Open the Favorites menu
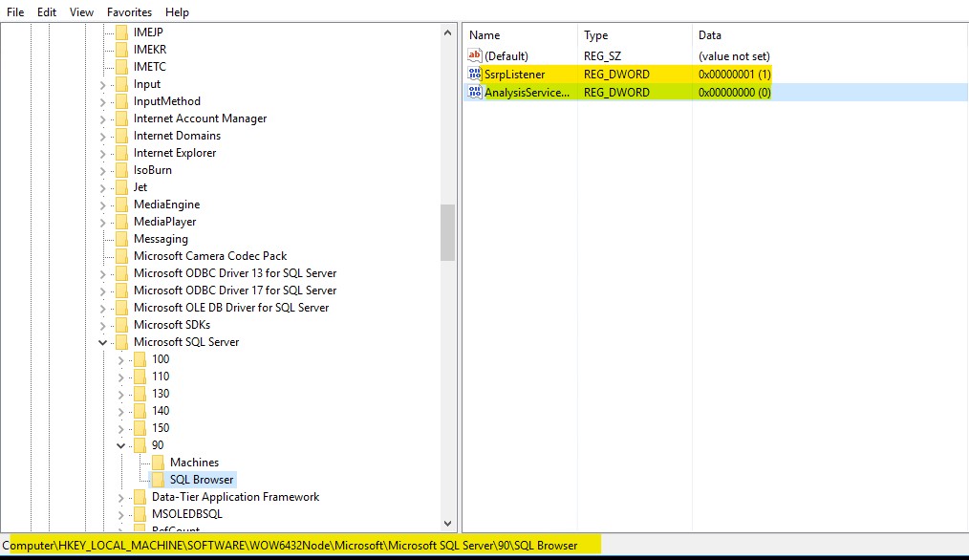This screenshot has width=969, height=560. point(129,11)
